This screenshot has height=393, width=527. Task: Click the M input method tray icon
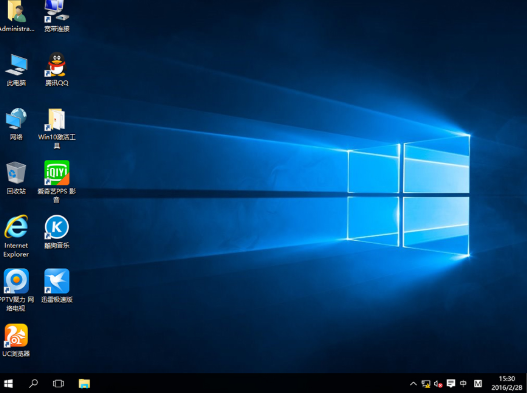point(478,383)
